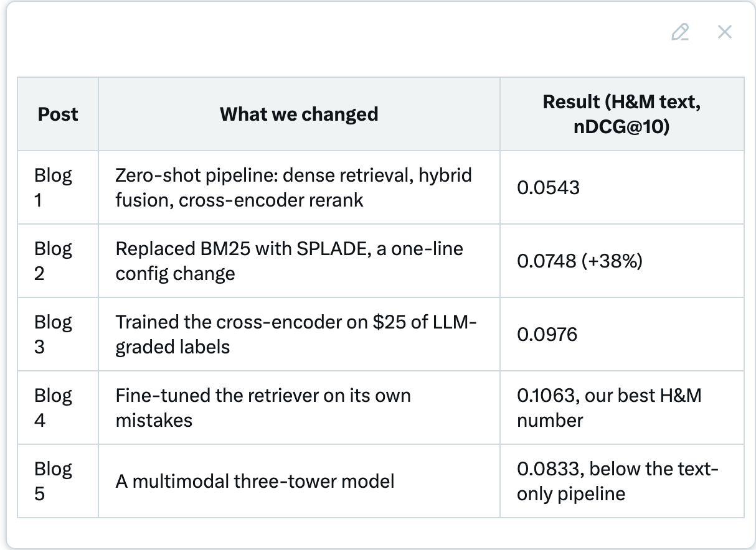Click the pencil edit icon
Screen dimensions: 756x550
[x=680, y=32]
